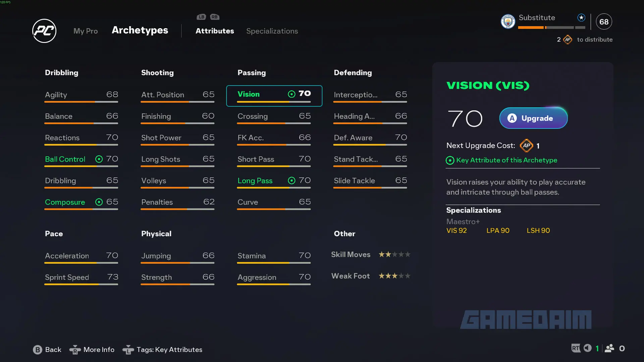The height and width of the screenshot is (362, 644).
Task: Click the key attribute icon on Vision
Action: (x=292, y=94)
